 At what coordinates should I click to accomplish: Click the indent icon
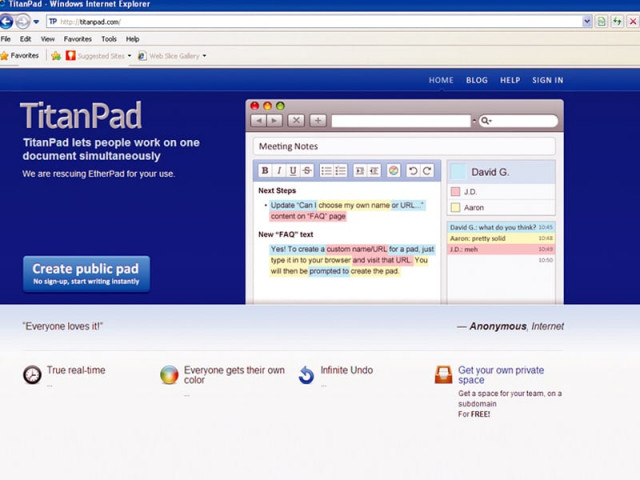pos(360,171)
